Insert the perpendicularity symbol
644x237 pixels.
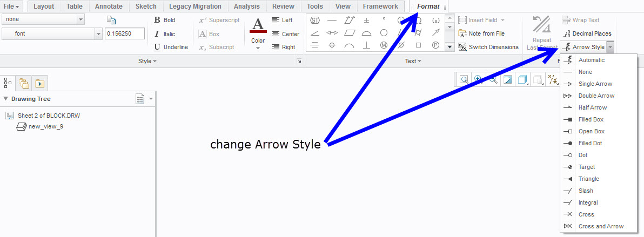point(366,45)
